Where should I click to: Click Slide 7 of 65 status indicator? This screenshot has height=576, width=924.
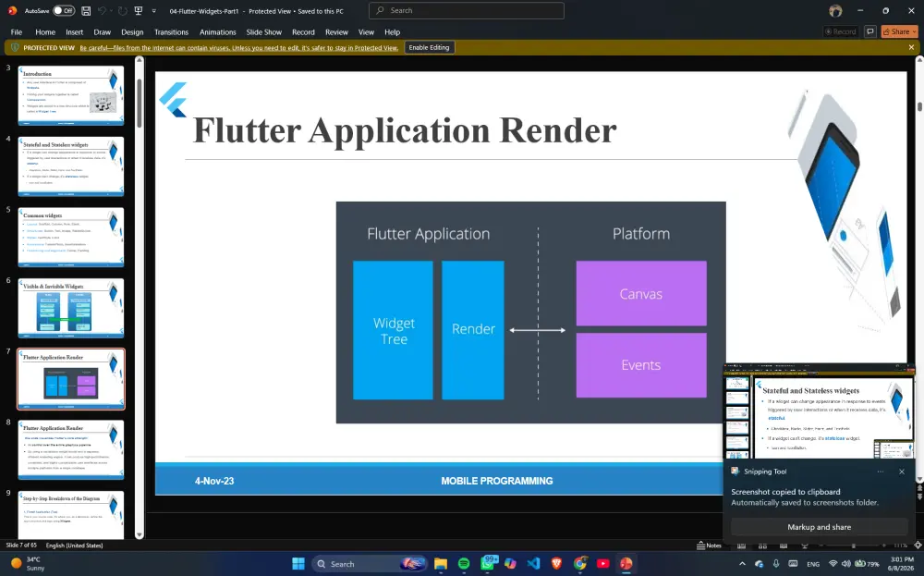click(21, 545)
